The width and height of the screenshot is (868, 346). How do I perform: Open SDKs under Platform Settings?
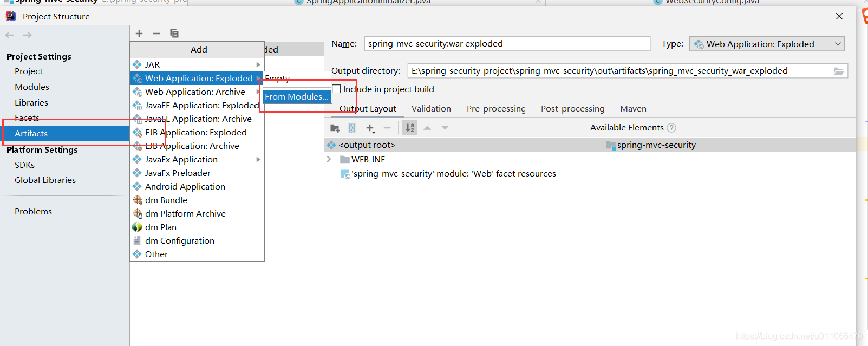click(24, 165)
